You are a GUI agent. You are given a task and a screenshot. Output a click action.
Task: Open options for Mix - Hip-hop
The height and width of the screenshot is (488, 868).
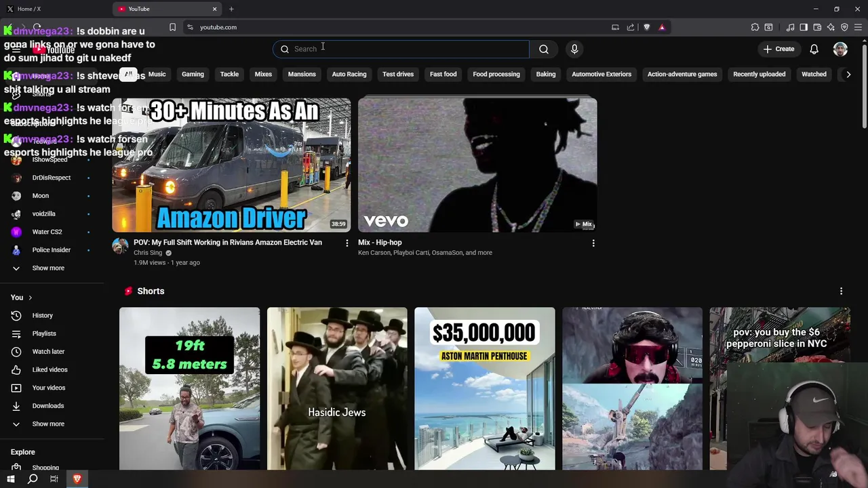[x=593, y=243]
